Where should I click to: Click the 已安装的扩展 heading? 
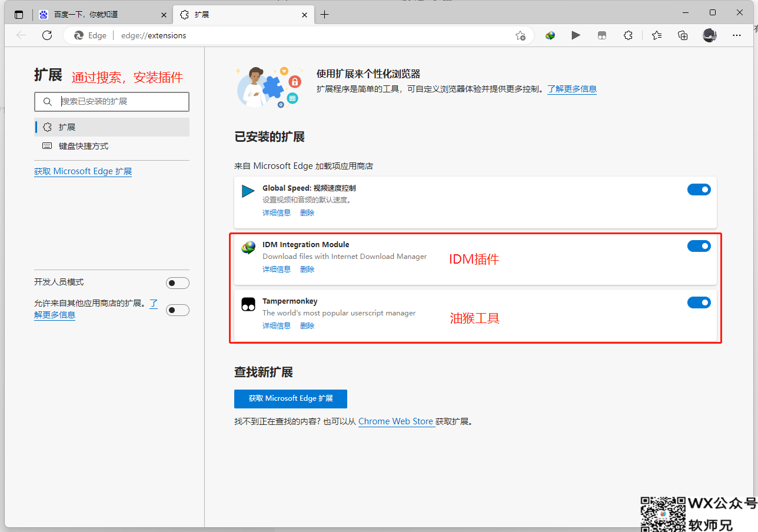click(x=270, y=137)
